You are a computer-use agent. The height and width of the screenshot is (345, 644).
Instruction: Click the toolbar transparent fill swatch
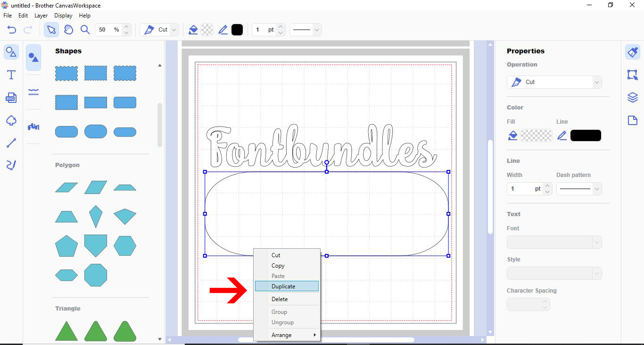[207, 30]
